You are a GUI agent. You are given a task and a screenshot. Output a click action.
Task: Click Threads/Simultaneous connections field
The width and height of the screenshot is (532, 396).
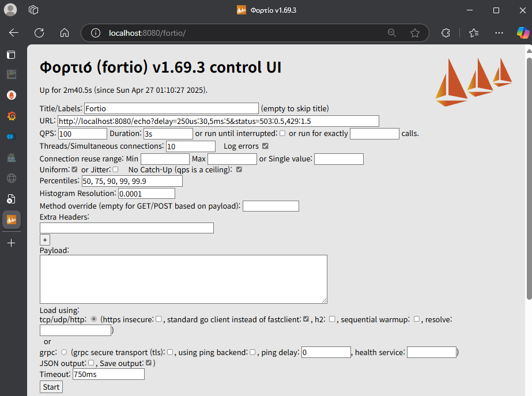pos(191,146)
